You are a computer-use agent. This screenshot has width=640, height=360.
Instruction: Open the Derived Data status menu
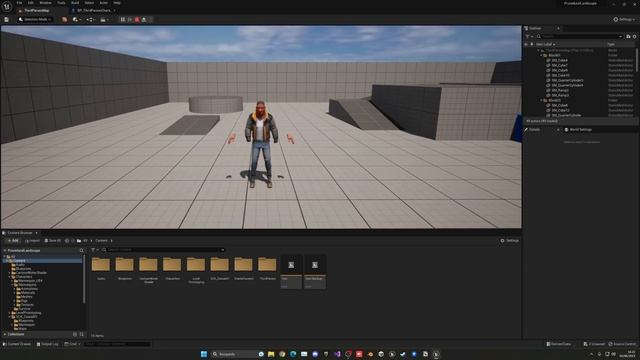pos(559,344)
